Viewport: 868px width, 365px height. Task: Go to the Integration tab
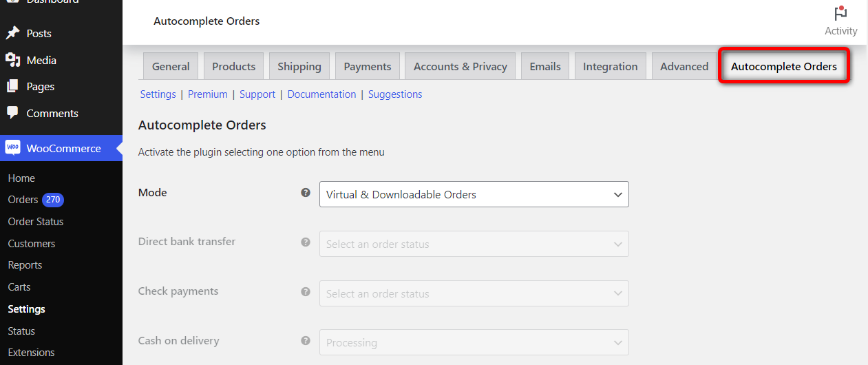point(611,66)
